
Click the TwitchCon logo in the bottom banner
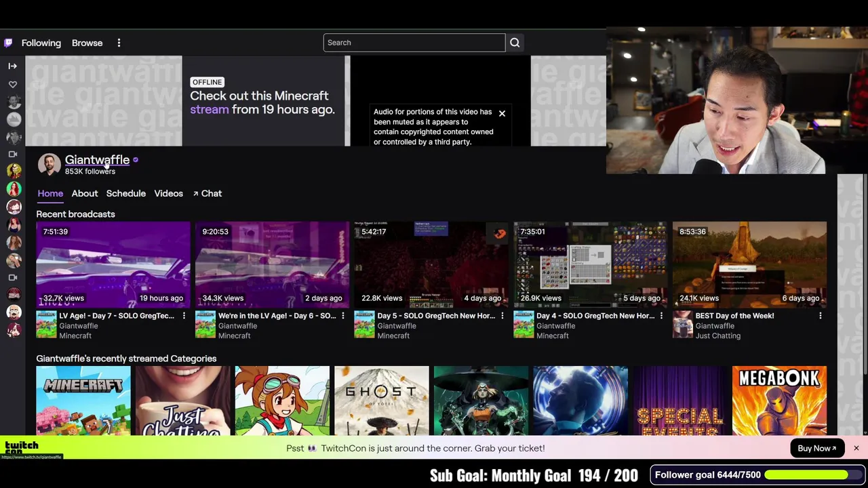[x=22, y=448]
